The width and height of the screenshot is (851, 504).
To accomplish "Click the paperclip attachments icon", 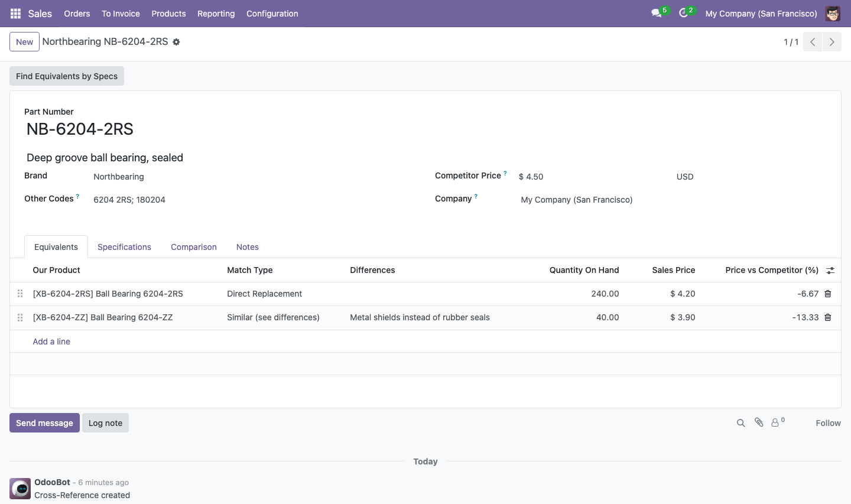I will tap(759, 422).
